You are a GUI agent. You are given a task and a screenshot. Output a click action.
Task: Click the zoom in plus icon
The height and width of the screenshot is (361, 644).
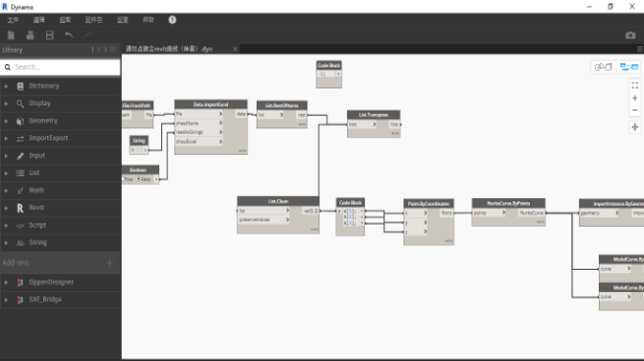click(x=634, y=98)
